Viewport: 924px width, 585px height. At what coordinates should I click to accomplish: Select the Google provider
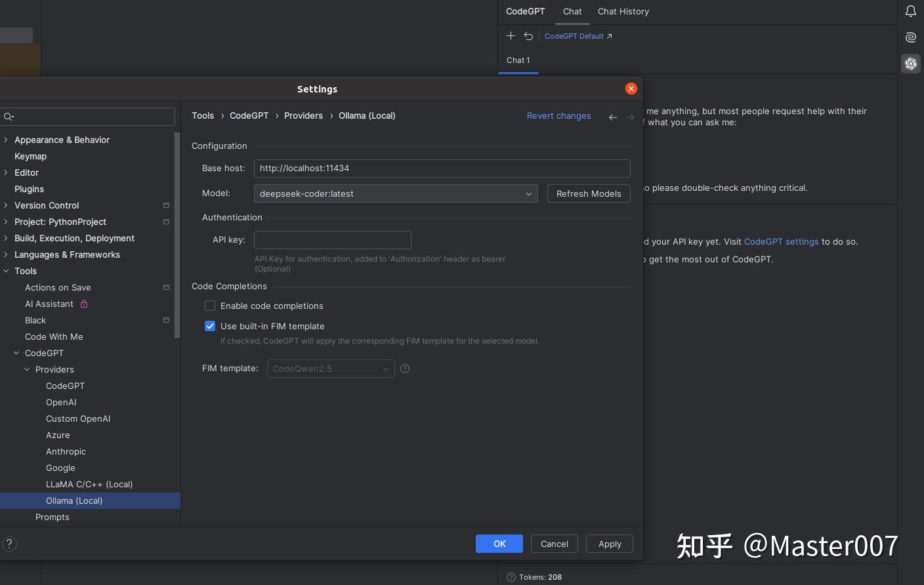click(x=60, y=468)
